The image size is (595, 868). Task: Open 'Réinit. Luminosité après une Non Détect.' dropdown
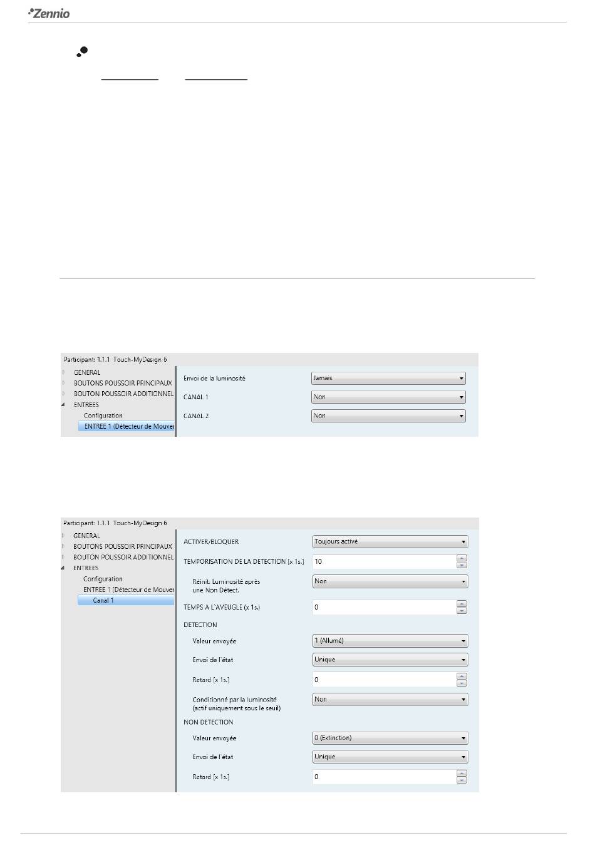point(390,581)
